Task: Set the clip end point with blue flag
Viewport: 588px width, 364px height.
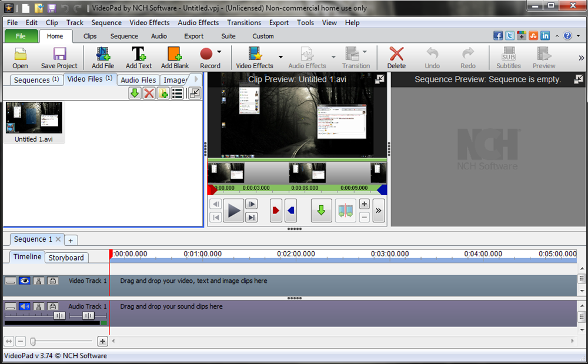Action: coord(291,211)
